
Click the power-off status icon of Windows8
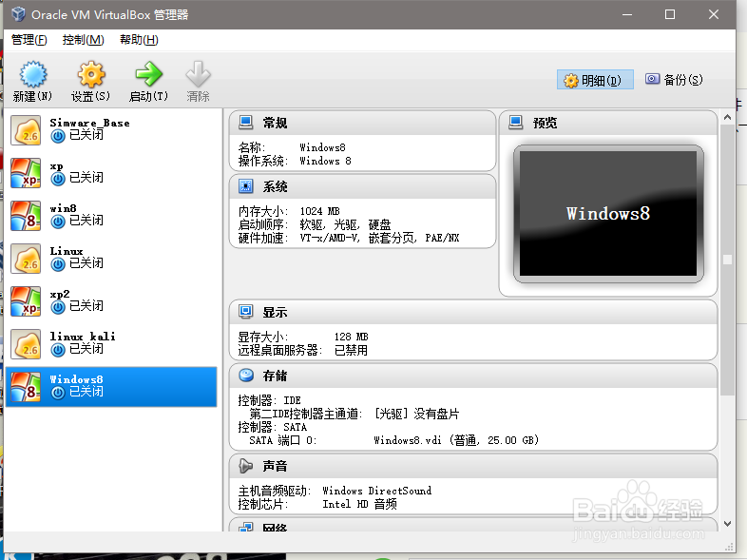(x=58, y=394)
